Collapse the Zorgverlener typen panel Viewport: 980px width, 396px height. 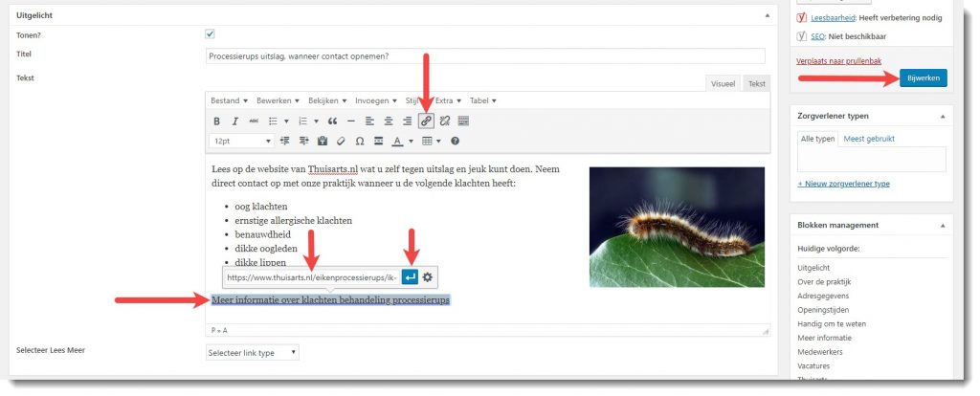943,116
